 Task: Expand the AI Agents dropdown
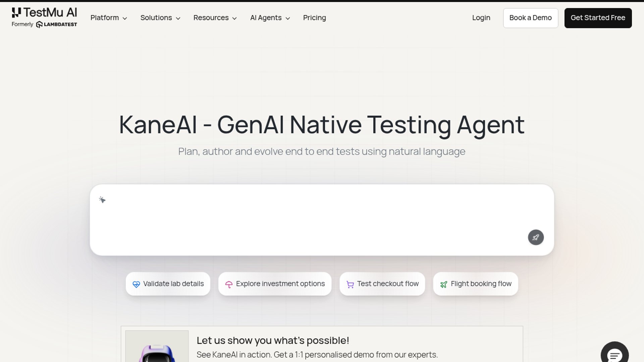270,18
